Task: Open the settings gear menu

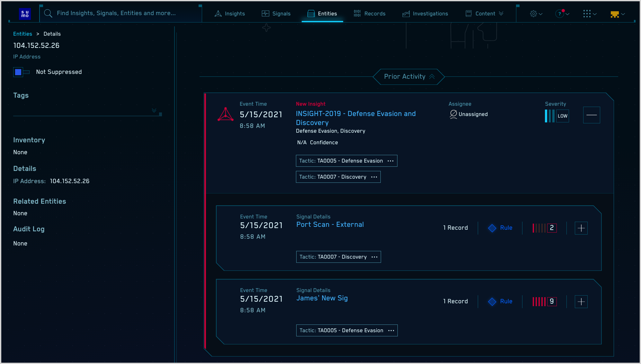Action: (533, 14)
